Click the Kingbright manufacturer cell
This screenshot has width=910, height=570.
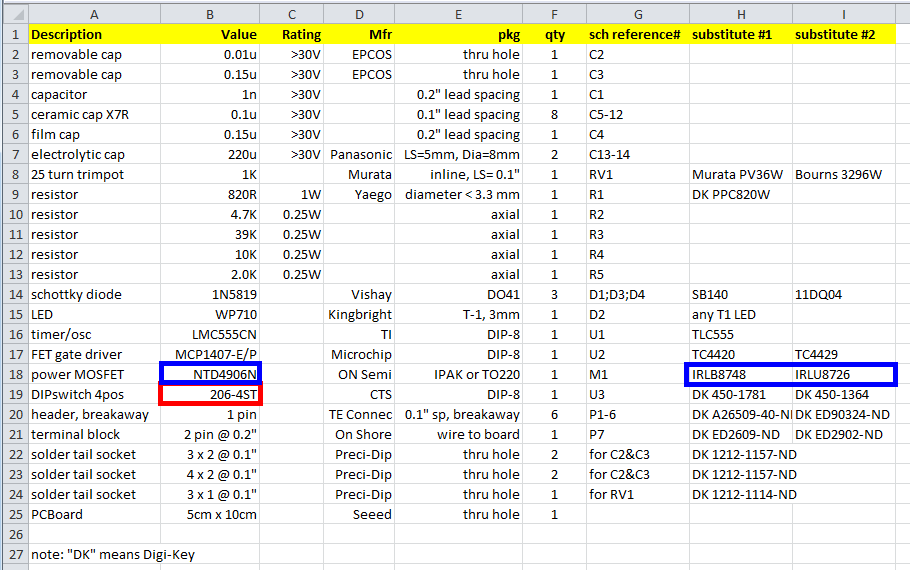(x=359, y=315)
